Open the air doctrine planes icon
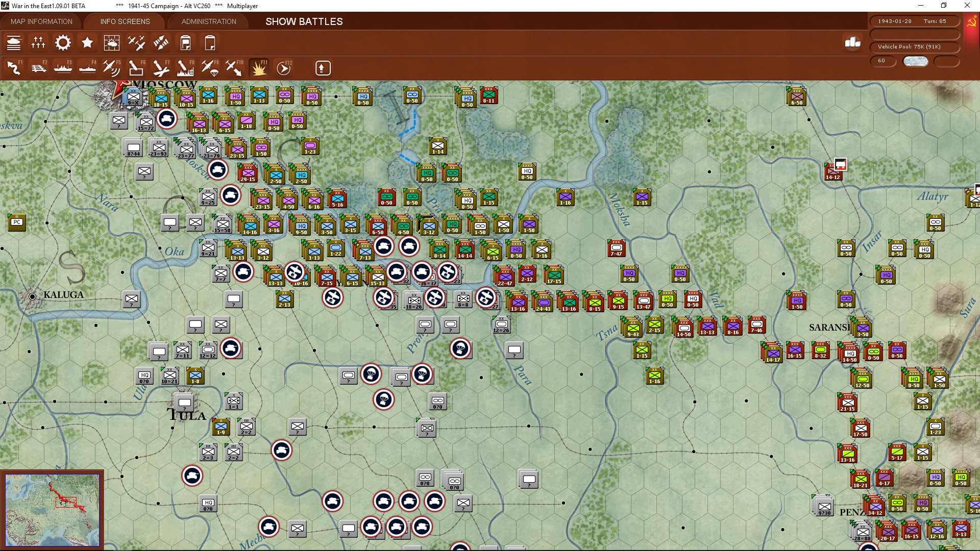Image resolution: width=980 pixels, height=551 pixels. (x=136, y=43)
